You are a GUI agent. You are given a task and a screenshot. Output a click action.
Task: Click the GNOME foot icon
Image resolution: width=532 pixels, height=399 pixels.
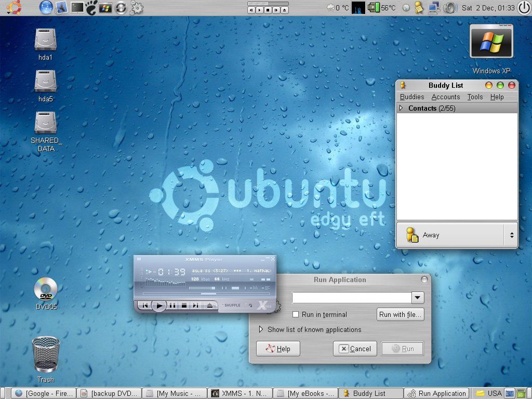point(91,7)
